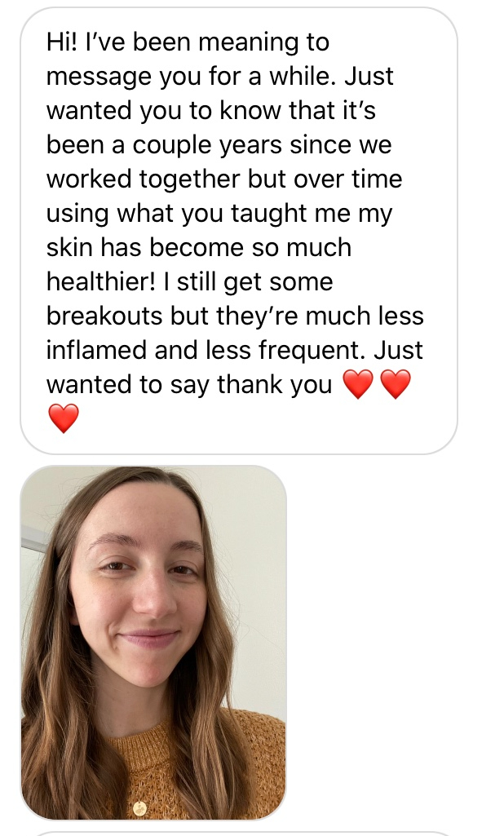Click the greeting 'Hi!' in the message
Viewport: 504px width, 836px height.
(x=62, y=42)
